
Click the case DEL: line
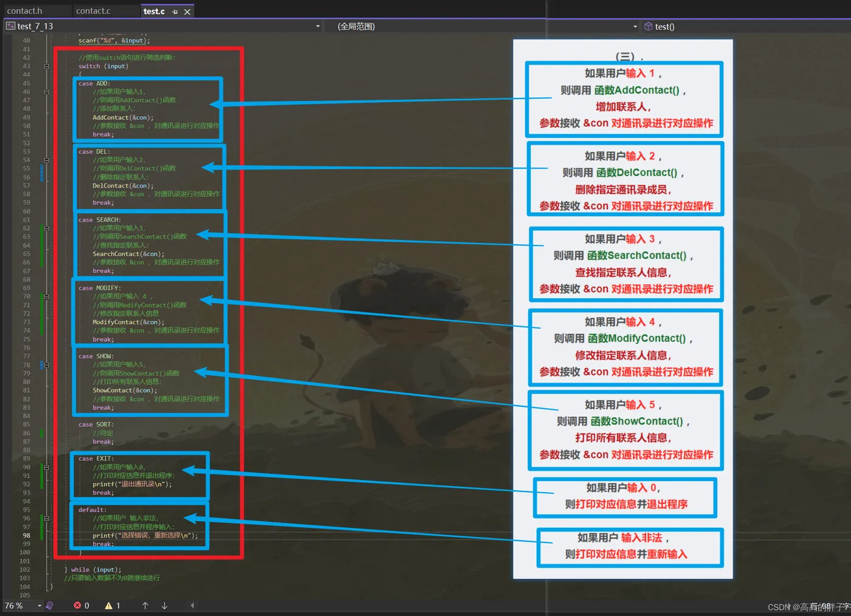(x=94, y=152)
